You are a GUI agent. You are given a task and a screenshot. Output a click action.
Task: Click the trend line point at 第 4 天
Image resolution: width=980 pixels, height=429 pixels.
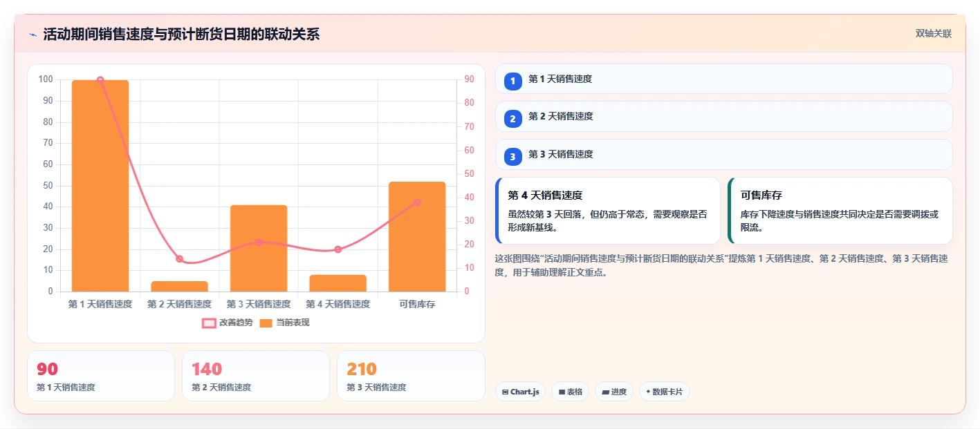pyautogui.click(x=338, y=249)
